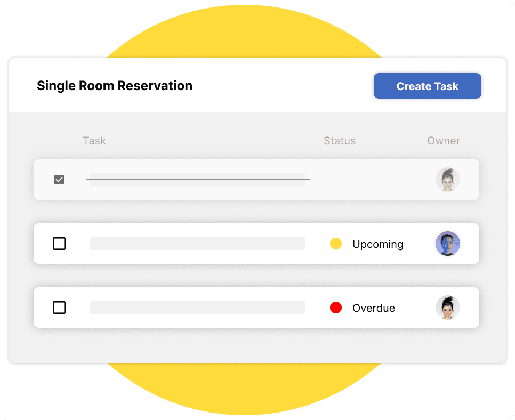Click the Single Room Reservation title
Viewport: 515px width, 420px height.
coord(115,86)
